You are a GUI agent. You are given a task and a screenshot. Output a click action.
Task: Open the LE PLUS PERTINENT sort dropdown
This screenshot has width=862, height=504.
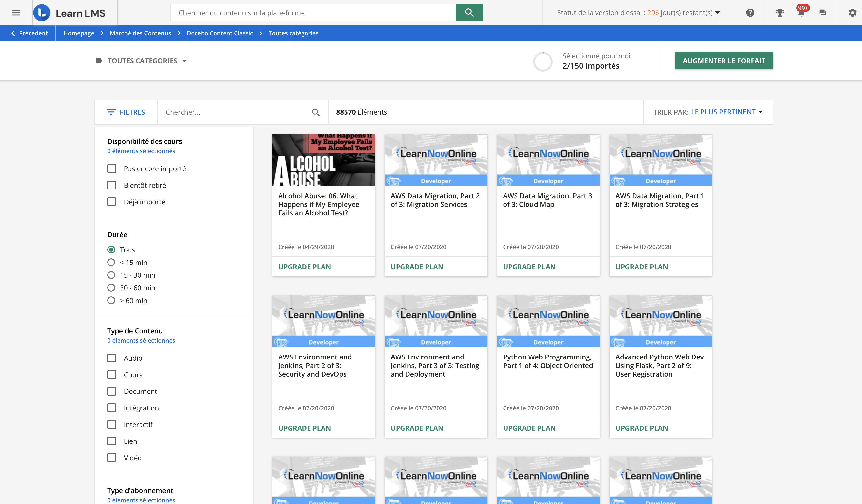click(727, 112)
